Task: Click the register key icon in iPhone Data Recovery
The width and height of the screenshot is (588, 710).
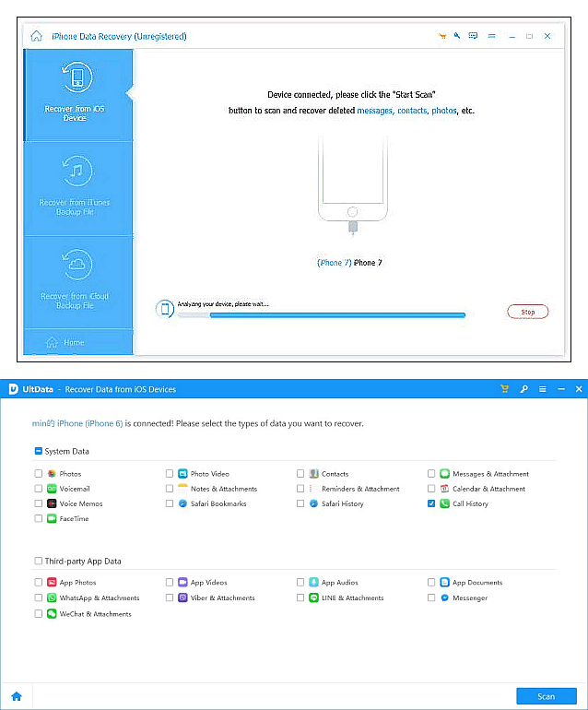Action: [457, 35]
